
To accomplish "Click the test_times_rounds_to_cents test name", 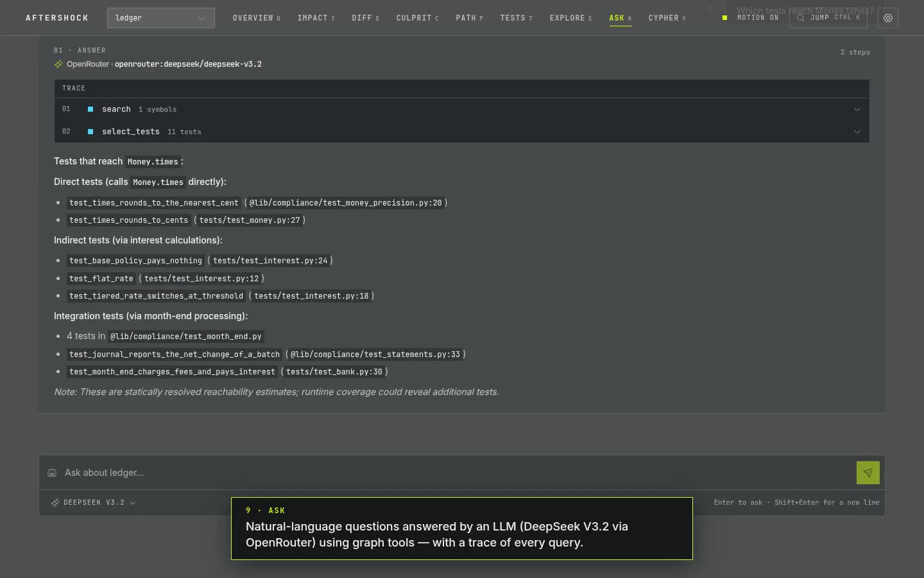I will (x=128, y=220).
